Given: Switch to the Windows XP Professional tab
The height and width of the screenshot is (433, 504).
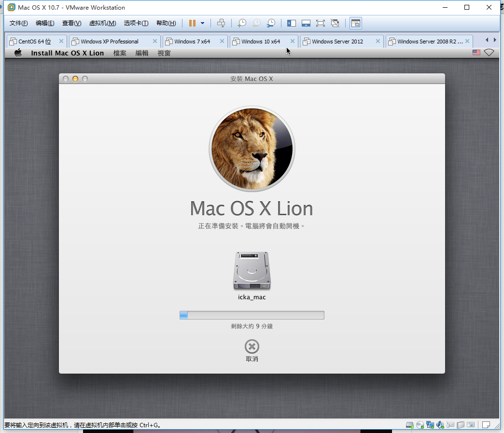Looking at the screenshot, I should [x=110, y=42].
